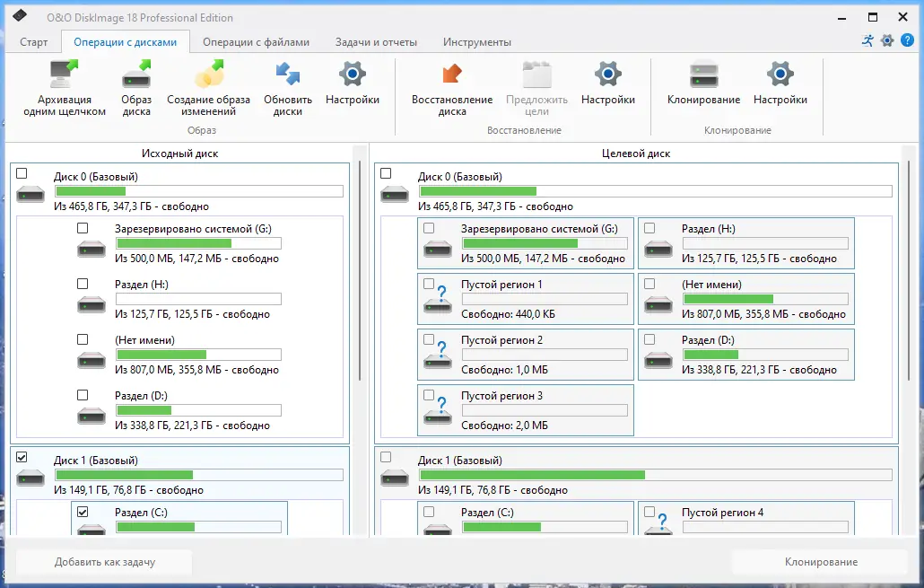Viewport: 924px width, 588px height.
Task: Open the file operations tab
Action: point(256,42)
